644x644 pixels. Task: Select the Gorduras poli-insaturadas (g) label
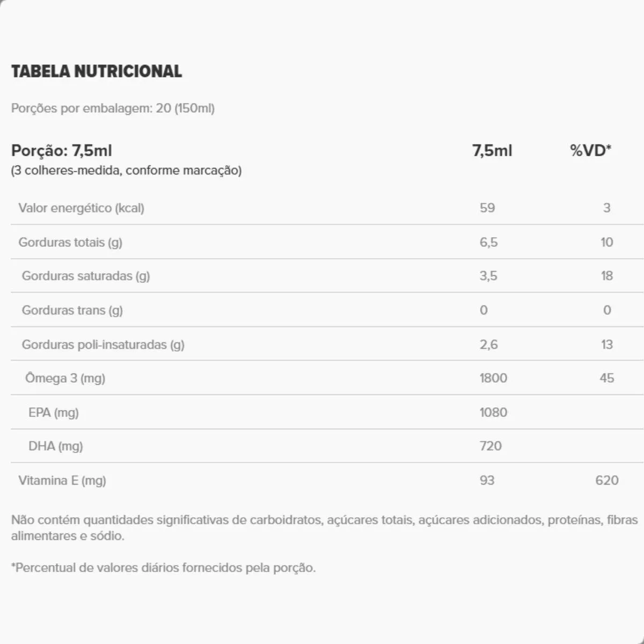[x=103, y=345]
